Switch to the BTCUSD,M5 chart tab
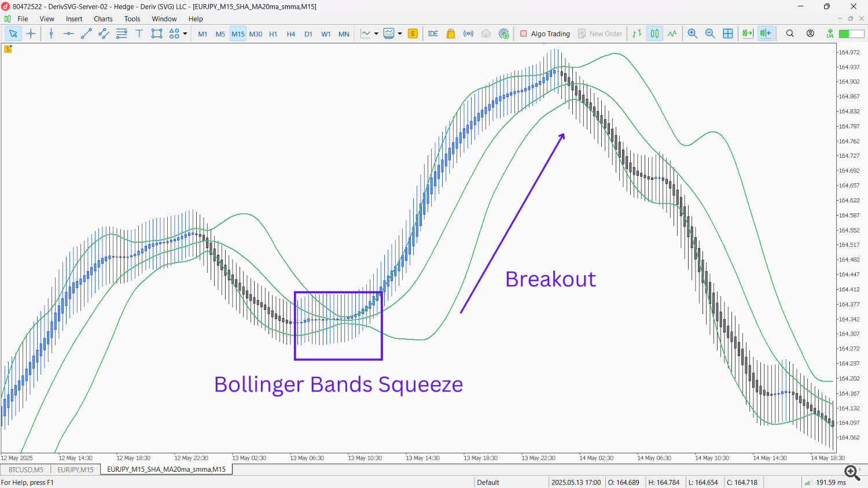This screenshot has width=868, height=488. pyautogui.click(x=26, y=469)
